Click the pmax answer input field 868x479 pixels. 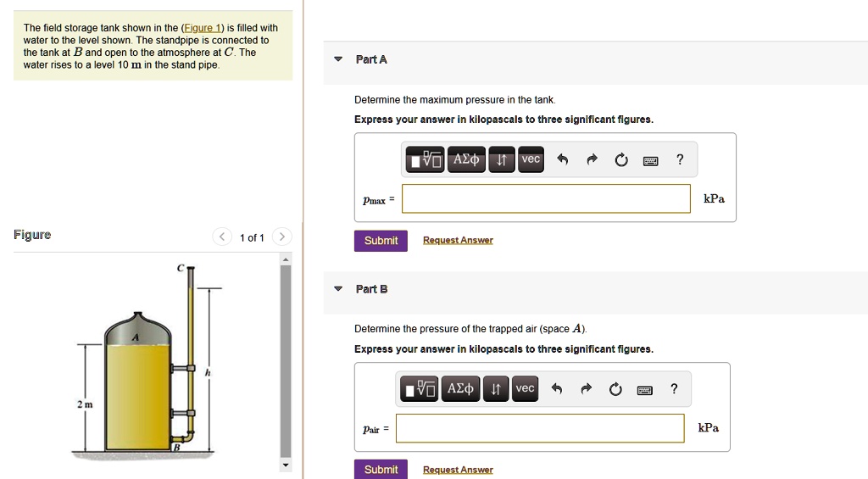pos(546,199)
